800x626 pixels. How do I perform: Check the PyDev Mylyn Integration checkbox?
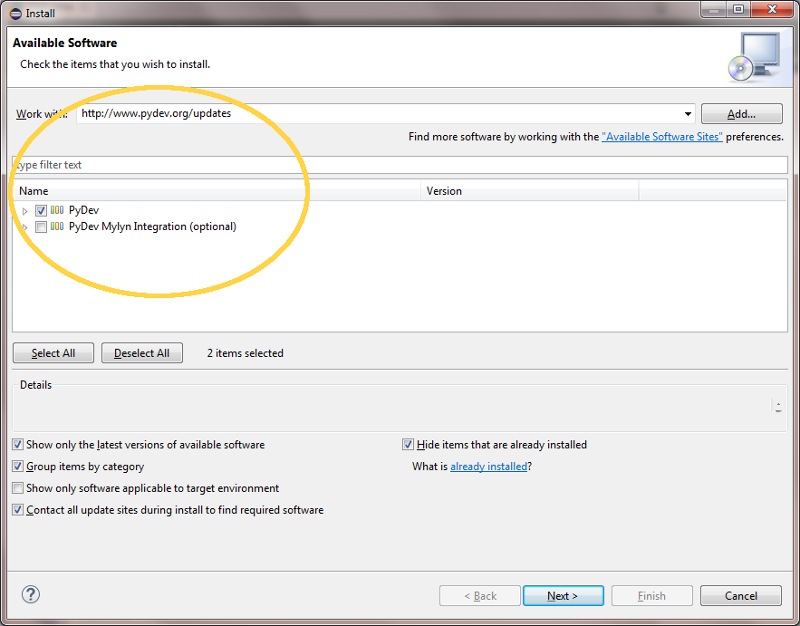coord(41,227)
